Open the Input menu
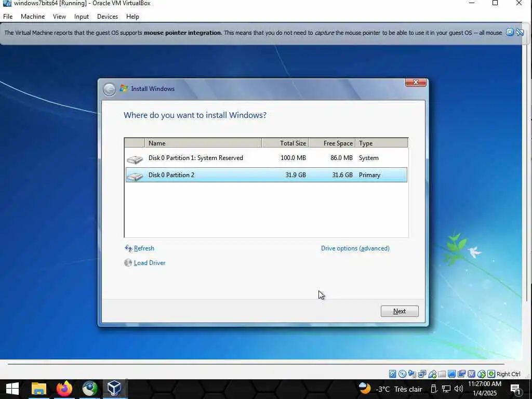Screen dimensions: 532x399 (x=82, y=16)
